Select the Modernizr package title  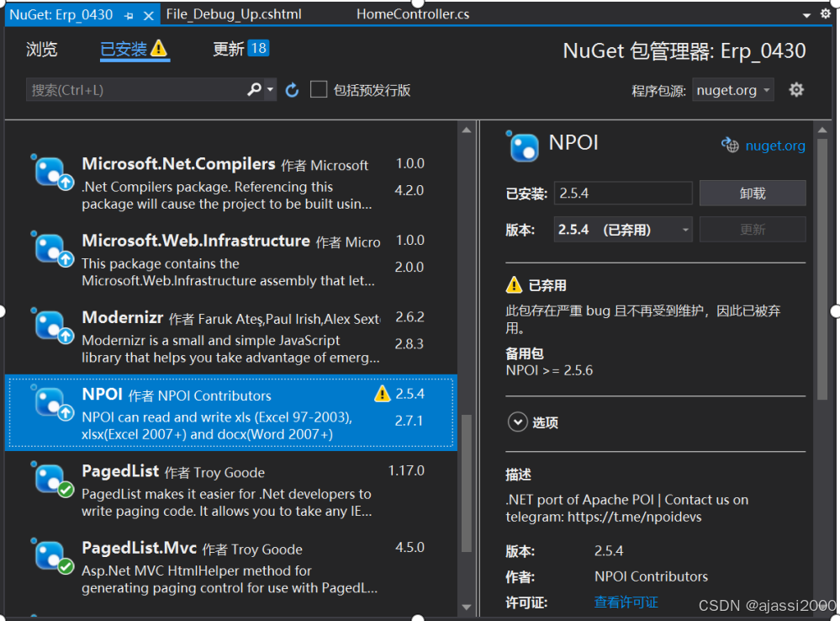point(122,317)
